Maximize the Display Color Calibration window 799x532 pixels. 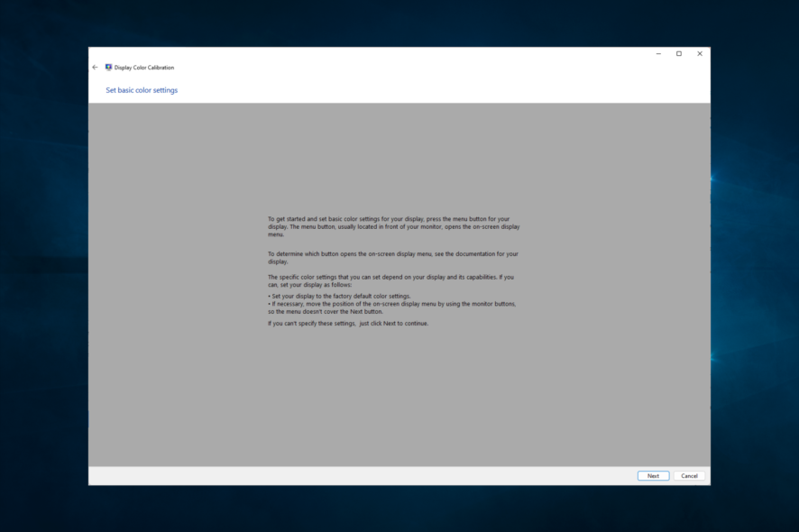pyautogui.click(x=679, y=53)
